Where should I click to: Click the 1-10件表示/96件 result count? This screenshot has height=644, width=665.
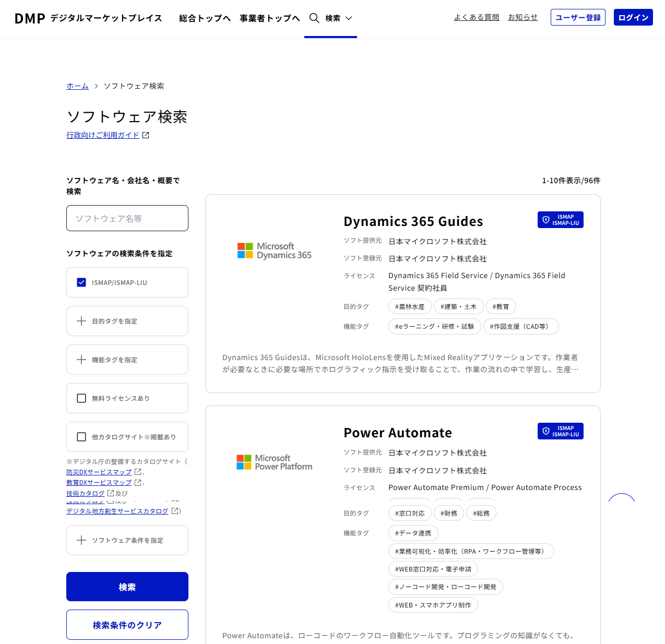[x=571, y=181]
